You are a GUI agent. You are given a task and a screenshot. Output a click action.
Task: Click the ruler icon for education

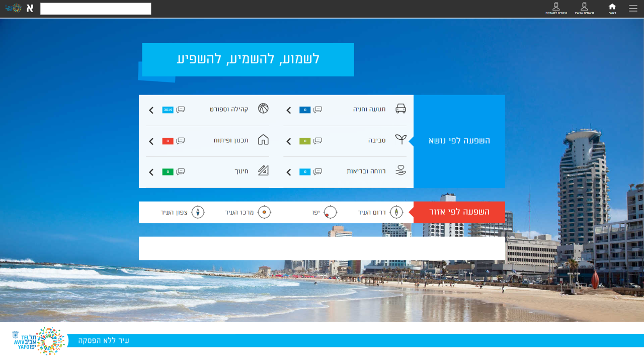tap(263, 170)
